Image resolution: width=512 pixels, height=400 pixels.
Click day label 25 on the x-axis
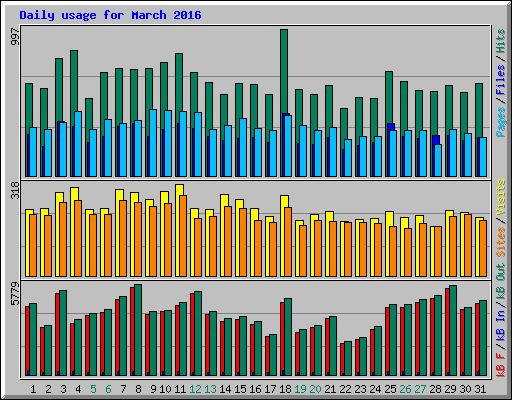tap(390, 389)
